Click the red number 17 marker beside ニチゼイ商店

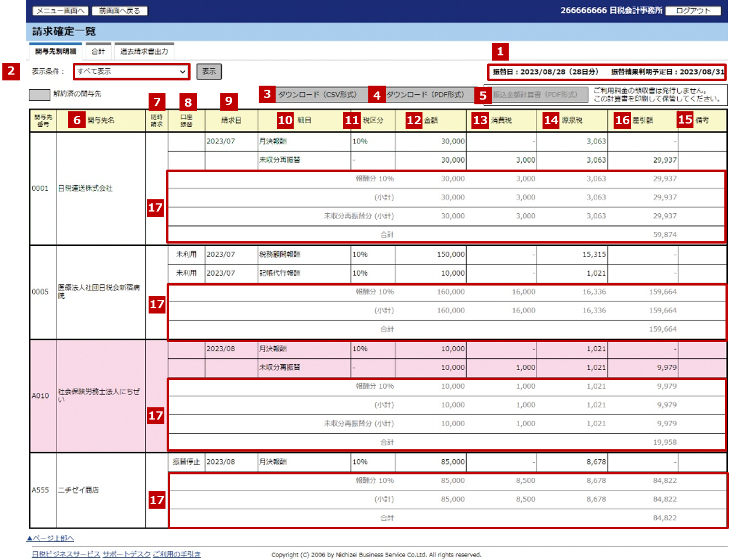tap(157, 500)
